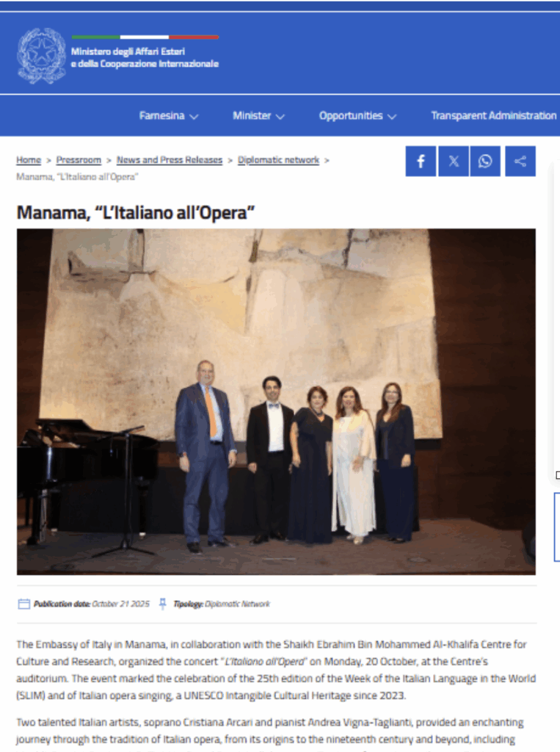Click the article headline Manama, L'Italiano all'Opera
The image size is (560, 752).
pos(136,212)
